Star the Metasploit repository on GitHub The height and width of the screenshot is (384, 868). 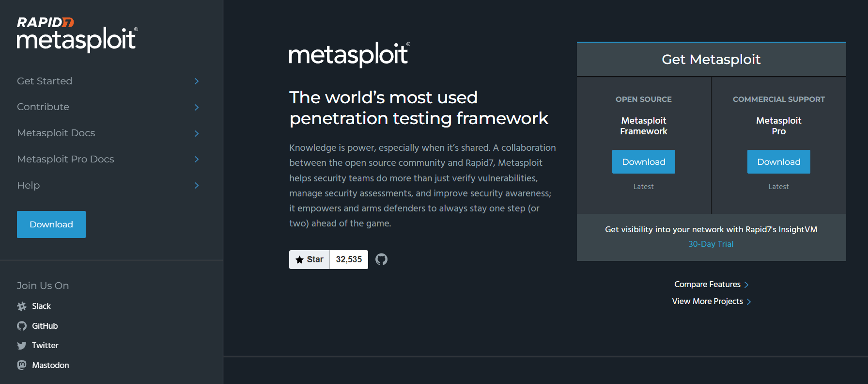click(309, 259)
